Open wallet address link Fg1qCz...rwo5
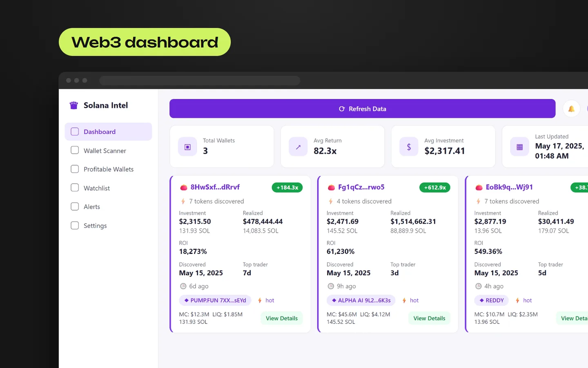Image resolution: width=588 pixels, height=368 pixels. point(361,187)
